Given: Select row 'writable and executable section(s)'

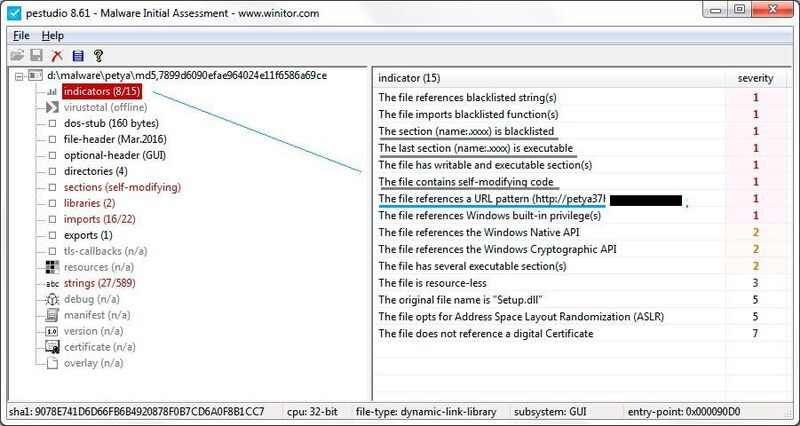Looking at the screenshot, I should pos(580,165).
